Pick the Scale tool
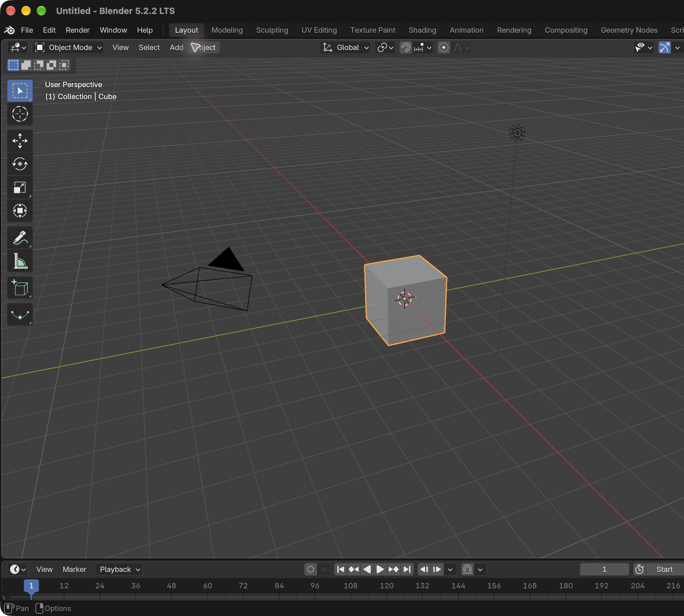684x616 pixels. point(20,188)
